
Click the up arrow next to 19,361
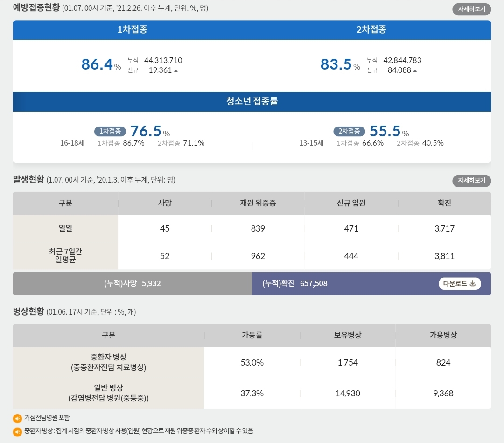[176, 71]
